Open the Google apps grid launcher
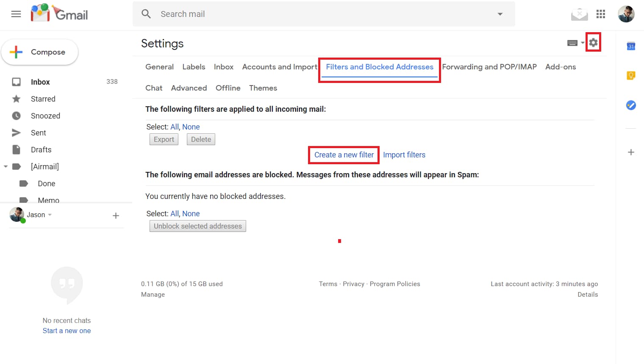Screen dimensions: 644x364 pos(601,14)
